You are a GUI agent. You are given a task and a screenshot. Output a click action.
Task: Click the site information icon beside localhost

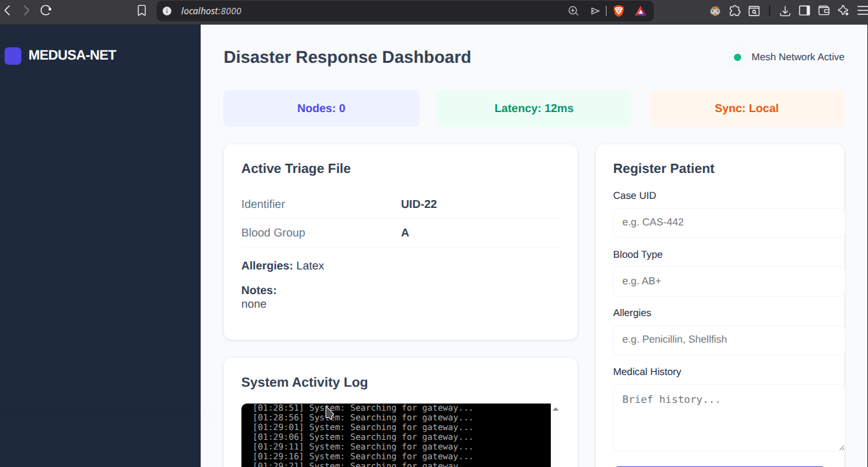coord(167,11)
